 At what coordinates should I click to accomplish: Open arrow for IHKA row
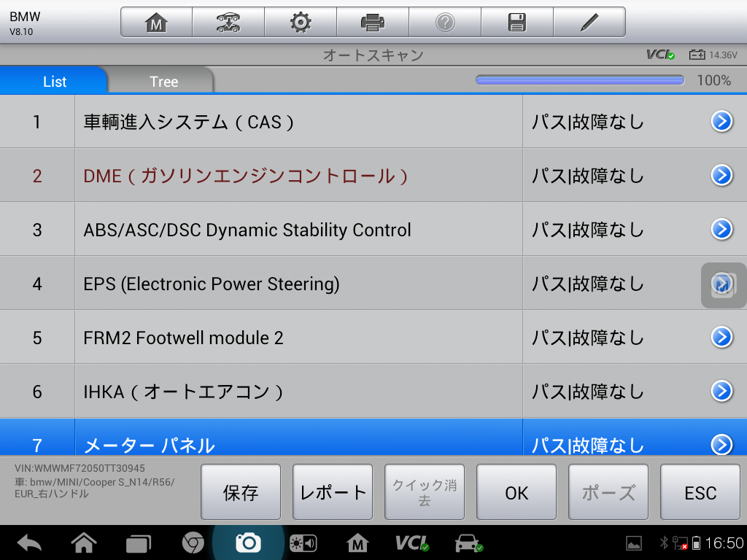721,391
